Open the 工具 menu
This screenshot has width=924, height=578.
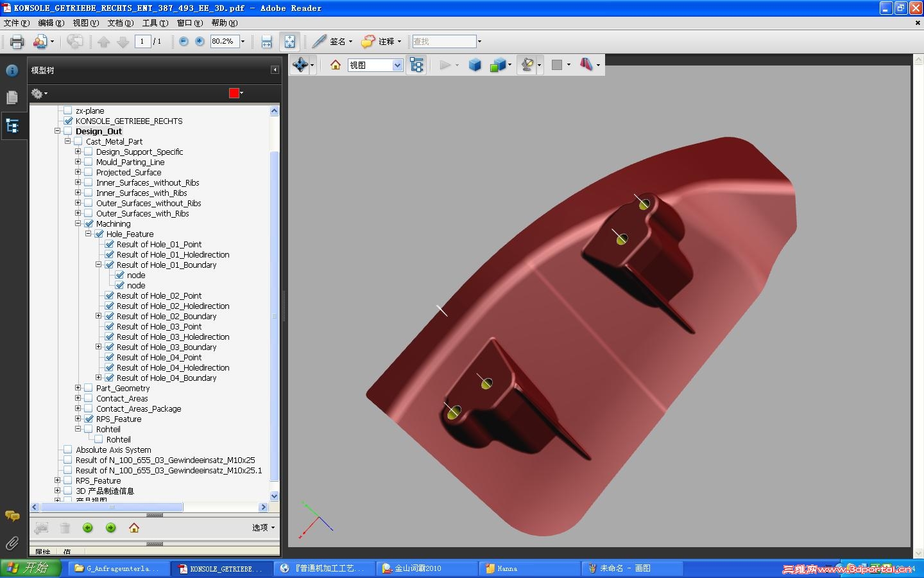tap(155, 23)
